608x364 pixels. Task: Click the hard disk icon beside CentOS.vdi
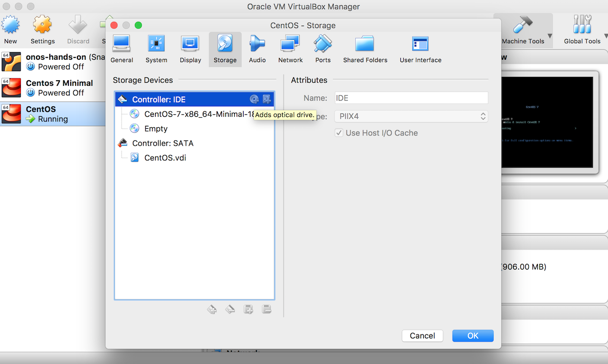[x=134, y=158]
